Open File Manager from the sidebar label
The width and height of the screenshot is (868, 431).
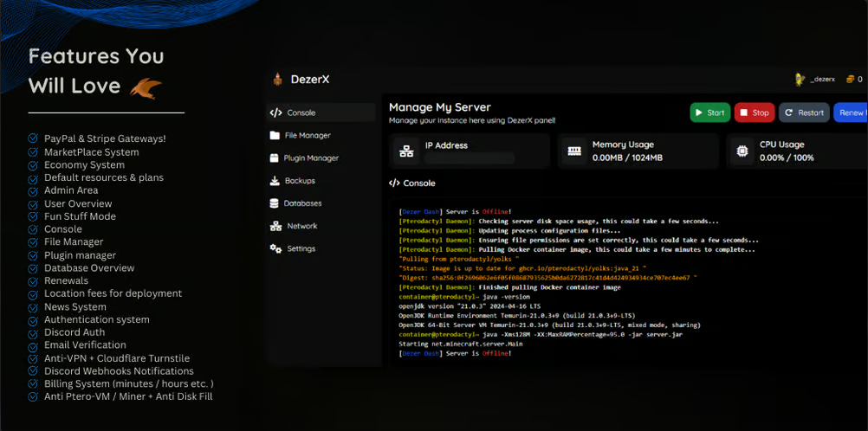coord(308,136)
